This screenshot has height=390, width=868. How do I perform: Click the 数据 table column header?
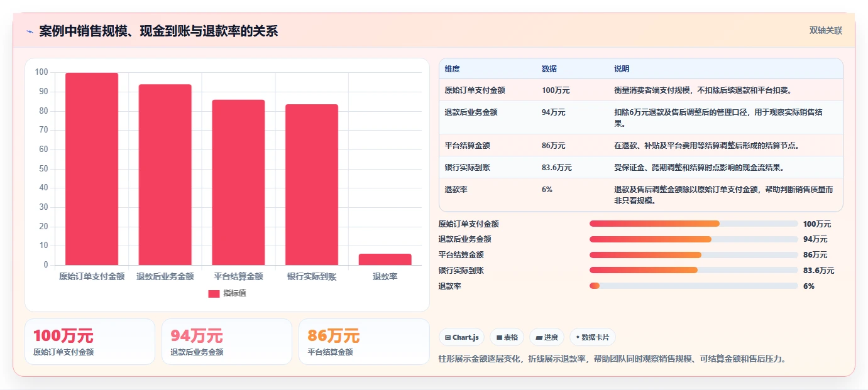[549, 69]
